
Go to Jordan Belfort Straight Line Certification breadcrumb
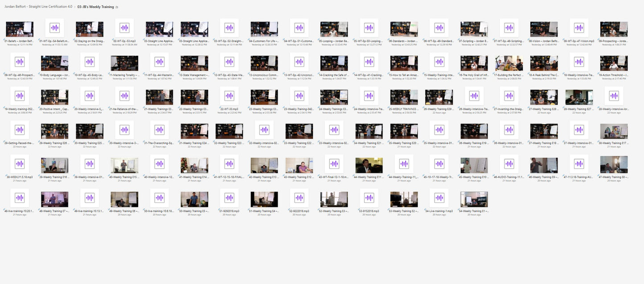pos(38,7)
